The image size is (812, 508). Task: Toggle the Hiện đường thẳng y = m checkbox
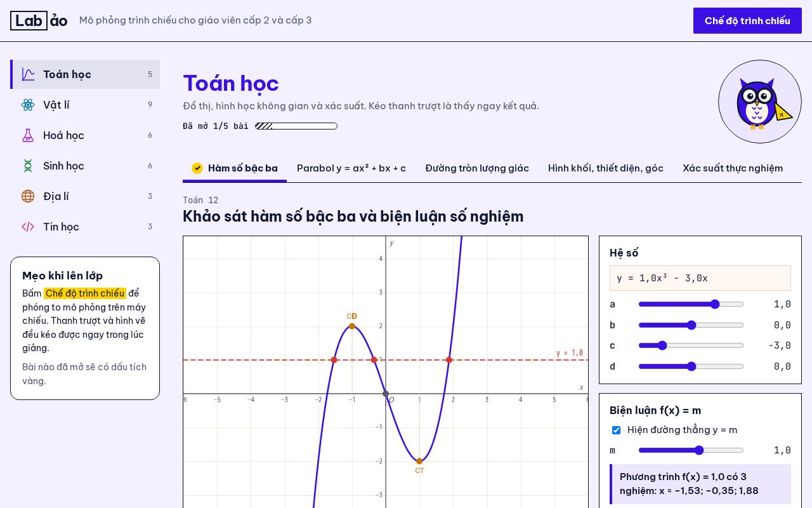pyautogui.click(x=616, y=430)
